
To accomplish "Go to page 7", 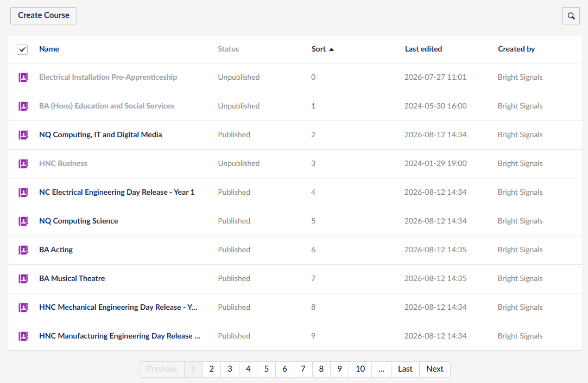I will [303, 369].
